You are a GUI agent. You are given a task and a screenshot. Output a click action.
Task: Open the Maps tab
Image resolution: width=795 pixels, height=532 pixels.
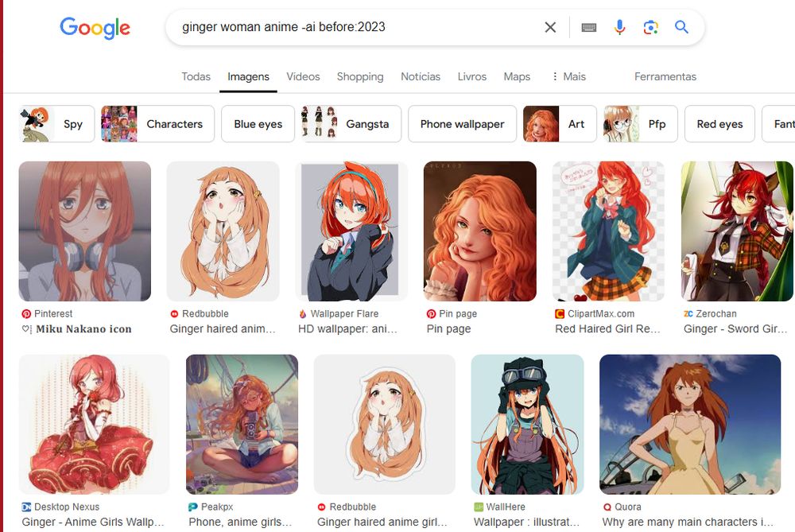517,76
